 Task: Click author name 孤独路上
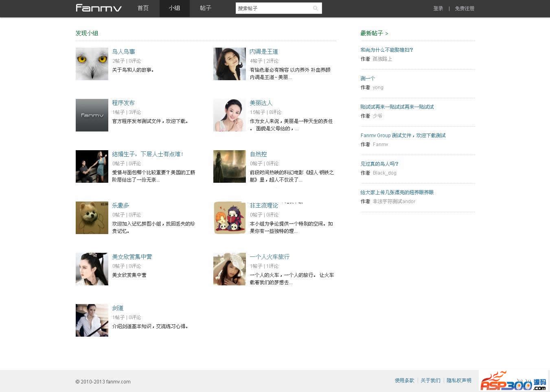point(382,59)
